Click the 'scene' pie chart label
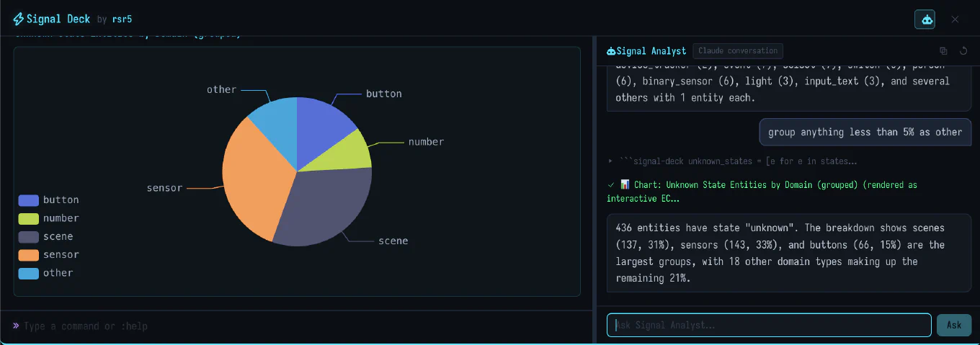The height and width of the screenshot is (345, 980). coord(393,241)
